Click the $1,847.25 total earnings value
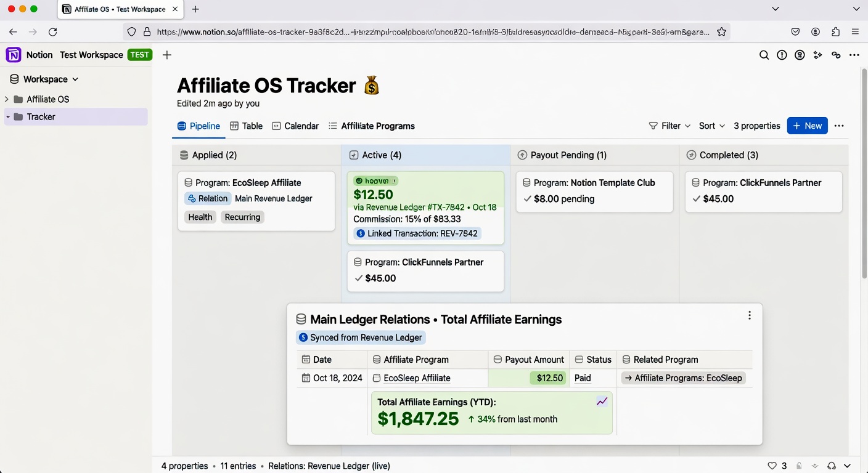Image resolution: width=868 pixels, height=473 pixels. pos(418,419)
